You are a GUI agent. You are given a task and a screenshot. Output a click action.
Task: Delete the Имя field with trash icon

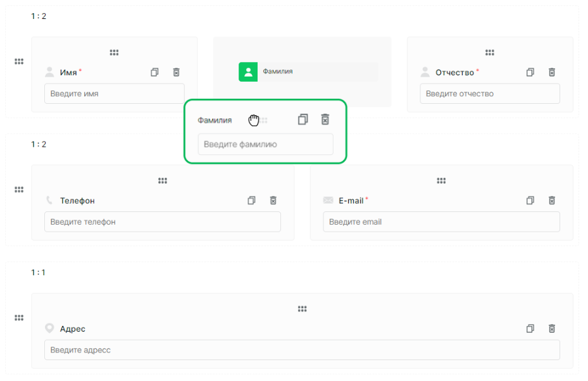pos(176,72)
